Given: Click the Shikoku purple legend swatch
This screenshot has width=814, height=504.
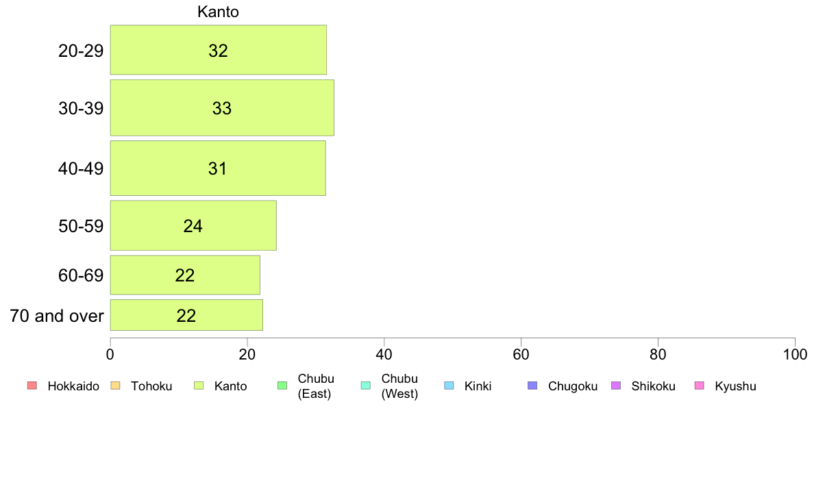Looking at the screenshot, I should point(616,385).
